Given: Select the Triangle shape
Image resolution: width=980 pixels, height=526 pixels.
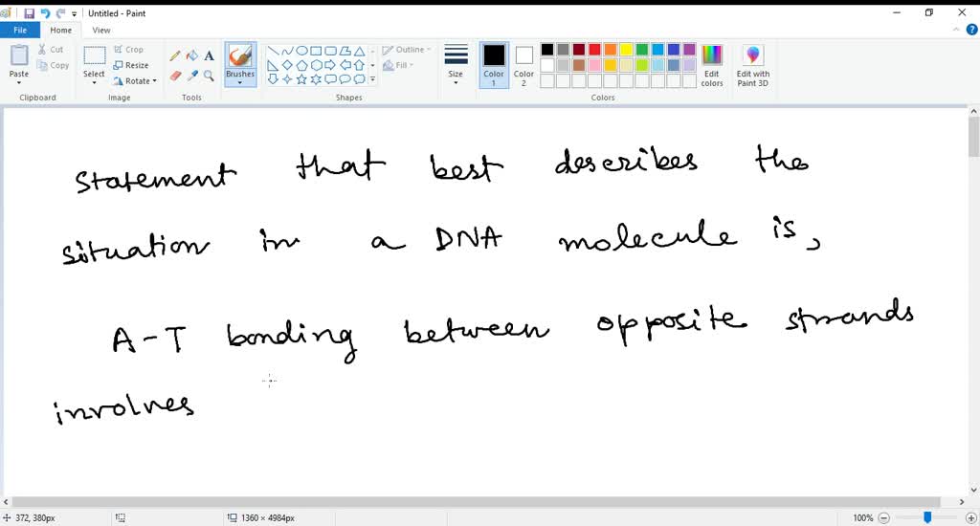Looking at the screenshot, I should click(360, 51).
